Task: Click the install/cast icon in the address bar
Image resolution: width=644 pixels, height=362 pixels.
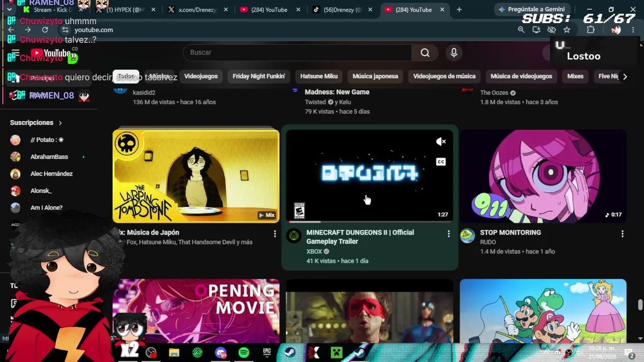Action: pos(536,30)
